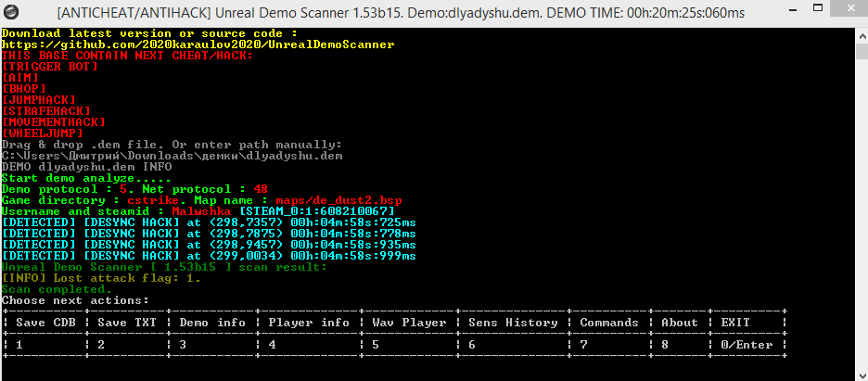Select the Commands table cell

pos(609,323)
